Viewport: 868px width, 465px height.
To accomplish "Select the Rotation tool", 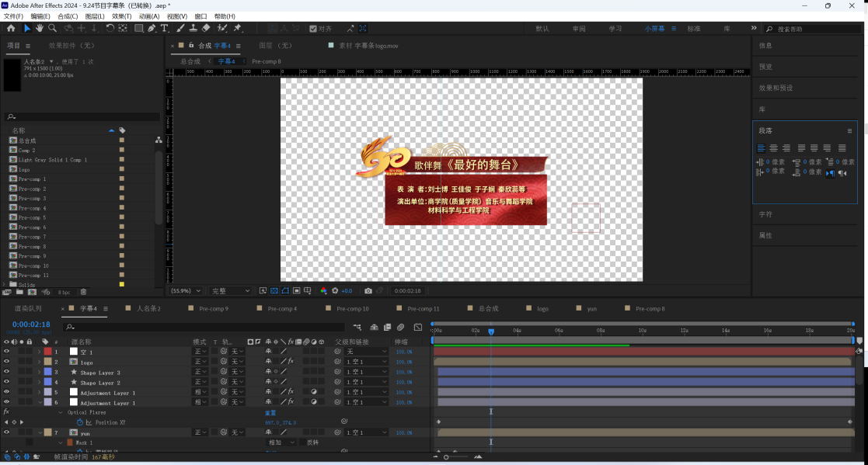I will [110, 28].
